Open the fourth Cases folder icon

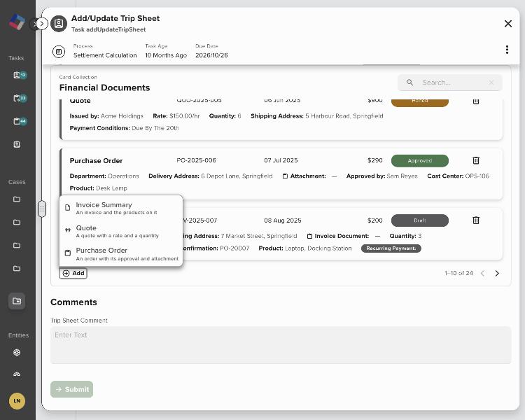[17, 269]
